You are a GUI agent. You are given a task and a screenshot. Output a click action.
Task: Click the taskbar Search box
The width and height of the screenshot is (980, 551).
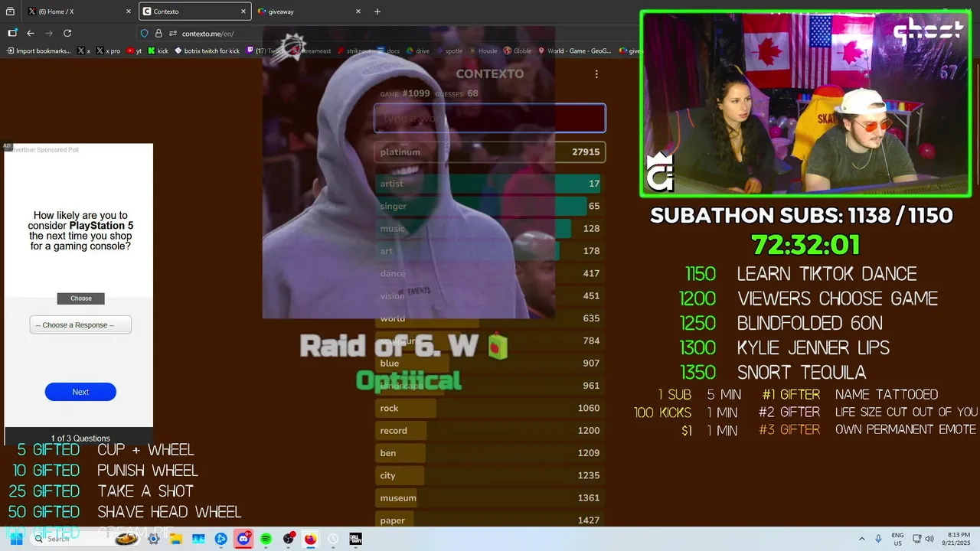[84, 539]
